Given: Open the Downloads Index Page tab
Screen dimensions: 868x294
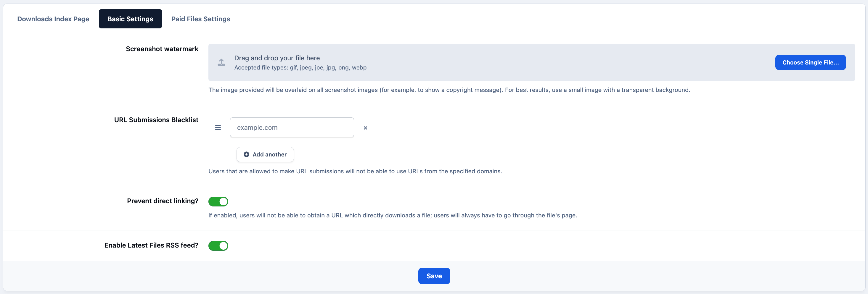Looking at the screenshot, I should coord(53,19).
